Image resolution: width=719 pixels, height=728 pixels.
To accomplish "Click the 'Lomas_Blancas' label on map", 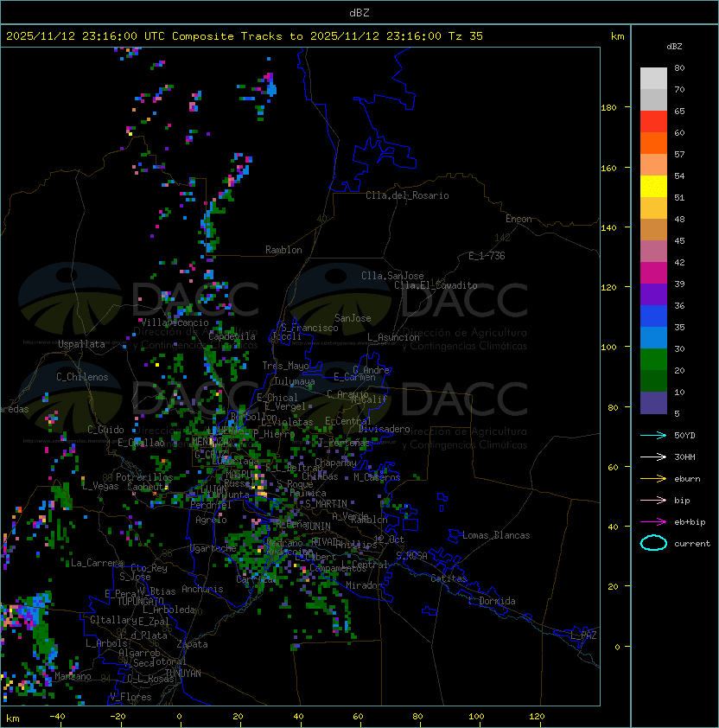I will [496, 535].
